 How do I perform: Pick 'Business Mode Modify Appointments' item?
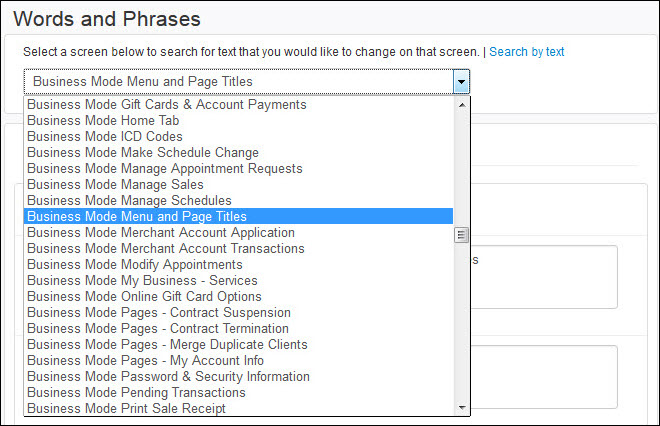click(x=135, y=264)
